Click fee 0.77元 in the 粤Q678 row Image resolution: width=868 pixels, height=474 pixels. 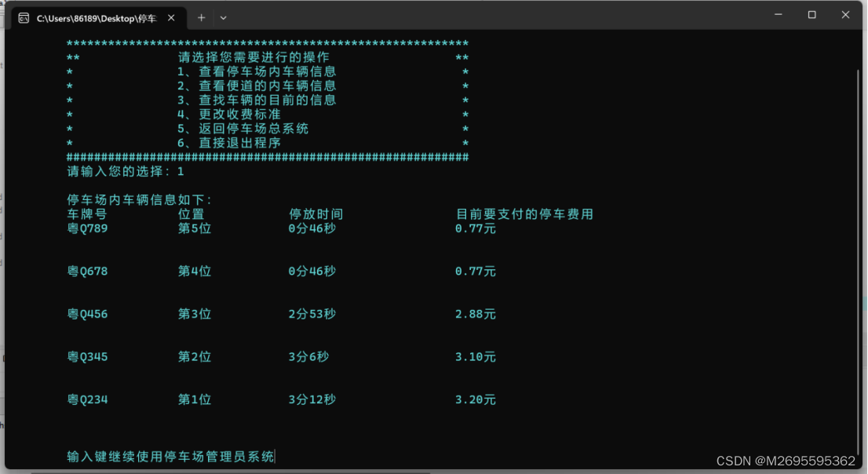476,272
